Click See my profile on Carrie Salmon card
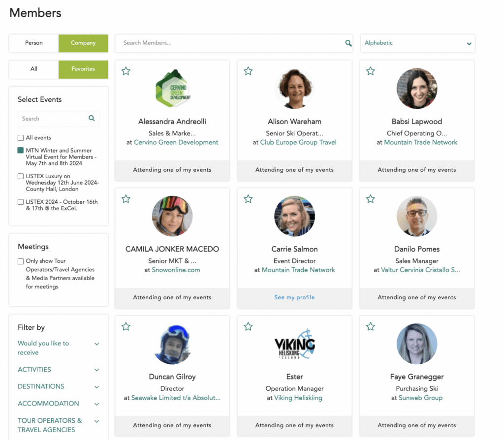 click(294, 297)
